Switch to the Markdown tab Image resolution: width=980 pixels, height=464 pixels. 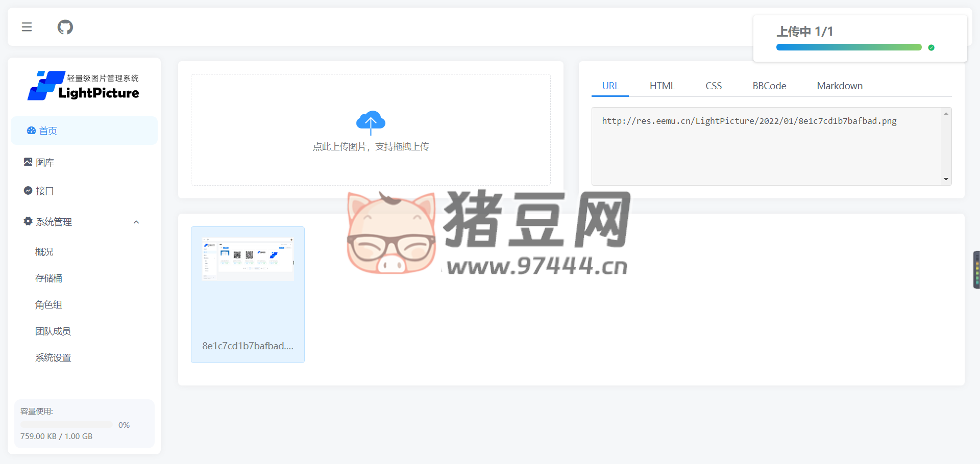840,86
